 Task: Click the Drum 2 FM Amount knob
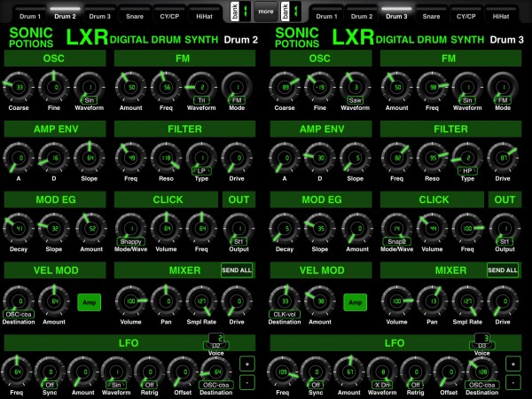[x=131, y=87]
